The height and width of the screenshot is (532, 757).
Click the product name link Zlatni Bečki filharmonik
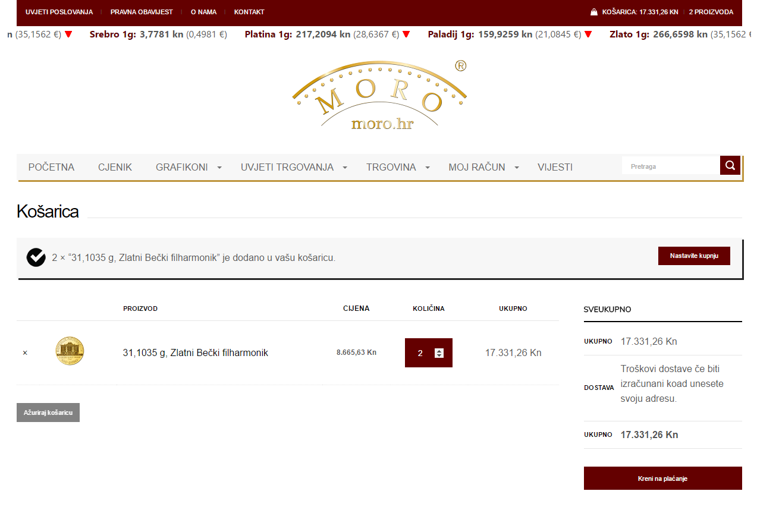point(196,352)
